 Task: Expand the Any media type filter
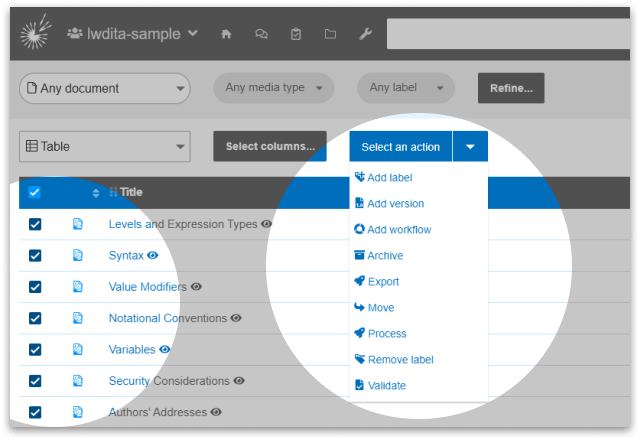pos(273,88)
